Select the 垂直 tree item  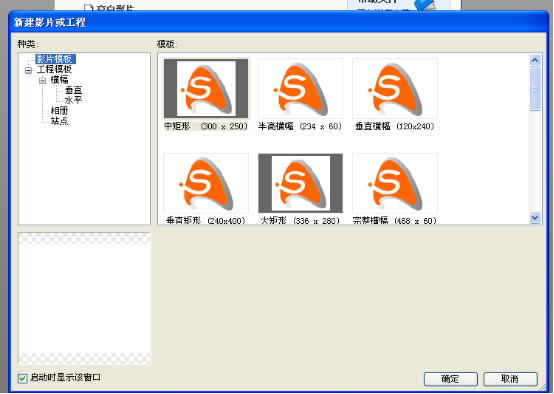click(x=73, y=90)
